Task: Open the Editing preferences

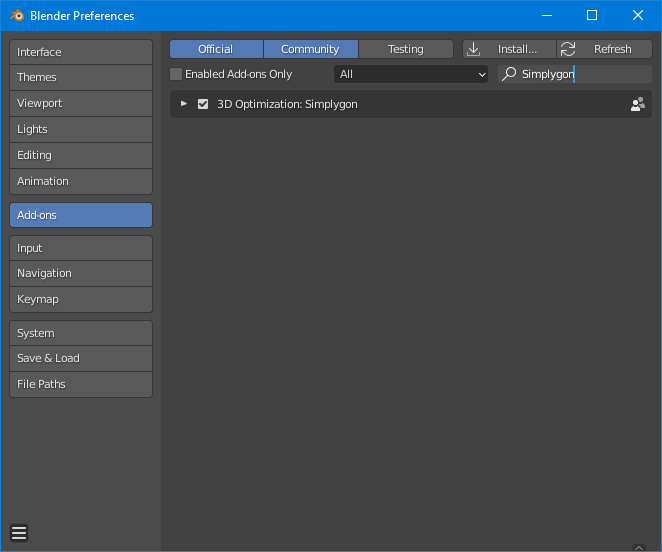Action: pyautogui.click(x=81, y=155)
